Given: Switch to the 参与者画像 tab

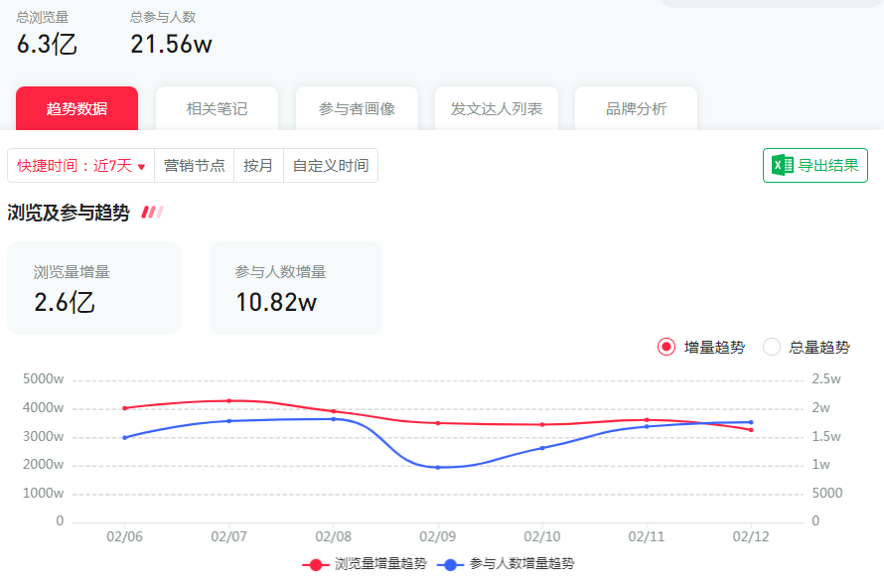Looking at the screenshot, I should point(357,108).
